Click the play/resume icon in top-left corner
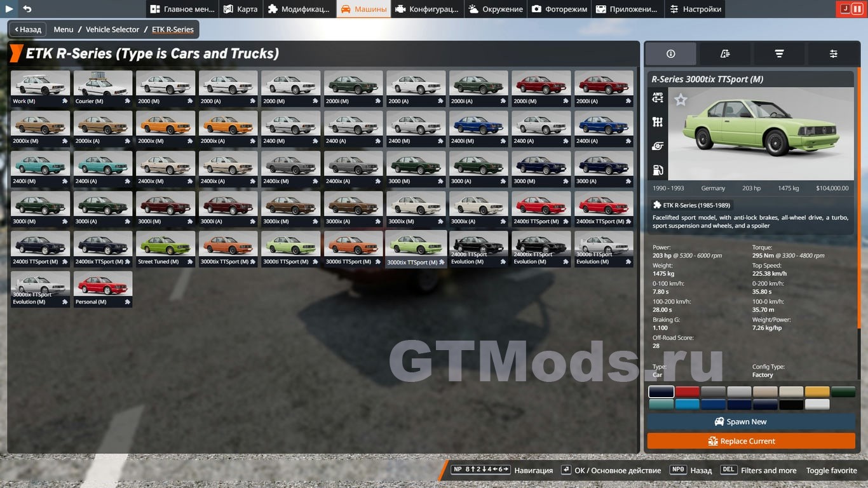 [x=10, y=9]
